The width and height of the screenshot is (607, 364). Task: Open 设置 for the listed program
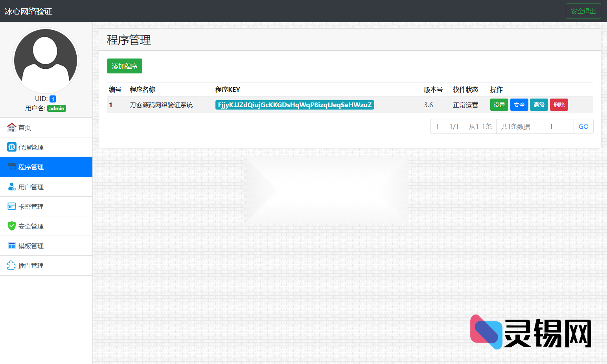[x=499, y=104]
